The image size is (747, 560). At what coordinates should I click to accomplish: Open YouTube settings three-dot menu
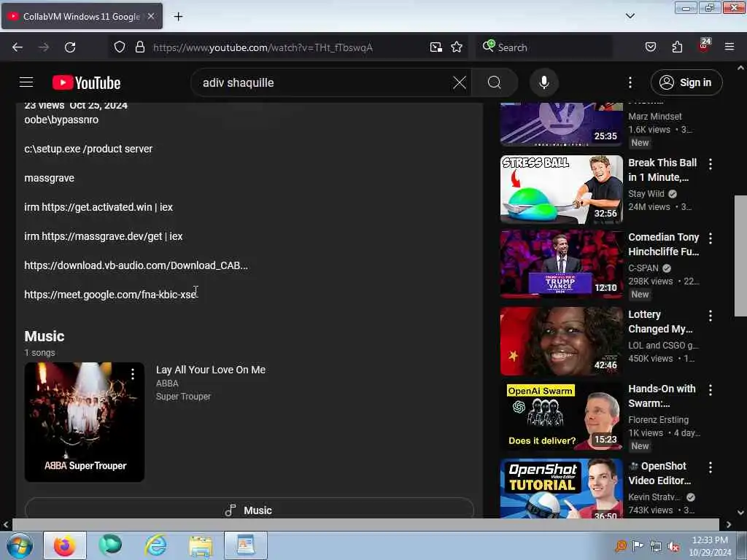(x=630, y=82)
